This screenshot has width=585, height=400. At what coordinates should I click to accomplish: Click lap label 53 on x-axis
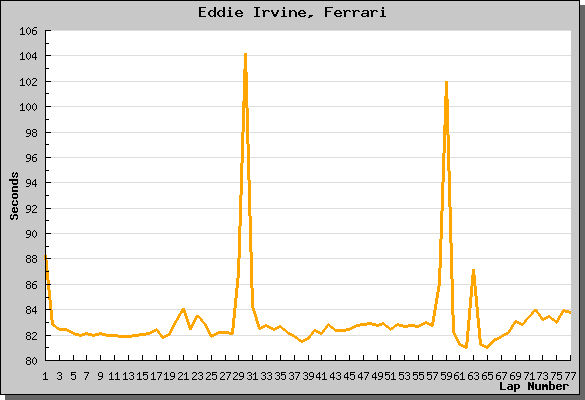pos(404,376)
